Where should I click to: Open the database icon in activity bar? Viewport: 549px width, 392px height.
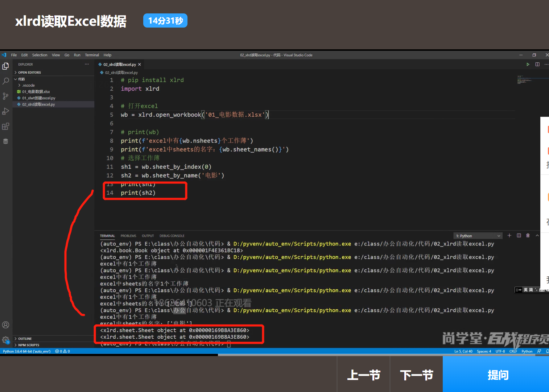click(5, 141)
